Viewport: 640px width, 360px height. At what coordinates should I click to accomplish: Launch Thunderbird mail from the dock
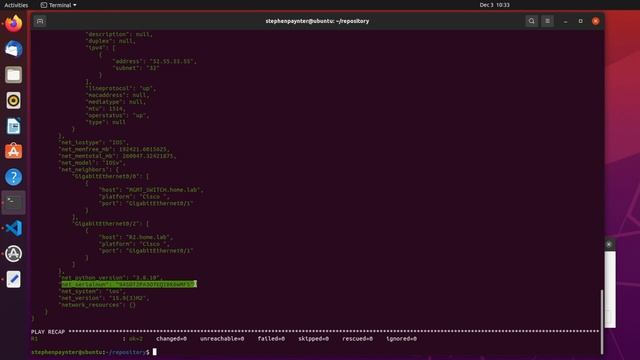pos(13,49)
